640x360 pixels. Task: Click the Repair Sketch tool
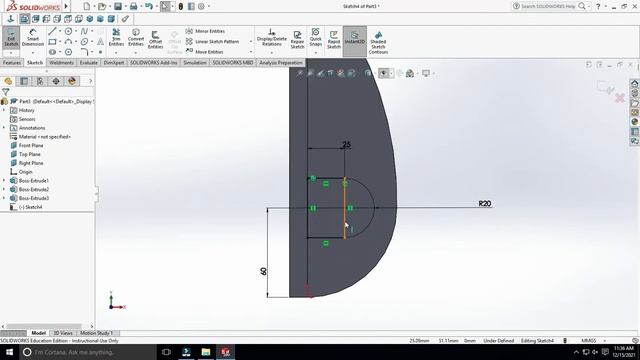[297, 39]
